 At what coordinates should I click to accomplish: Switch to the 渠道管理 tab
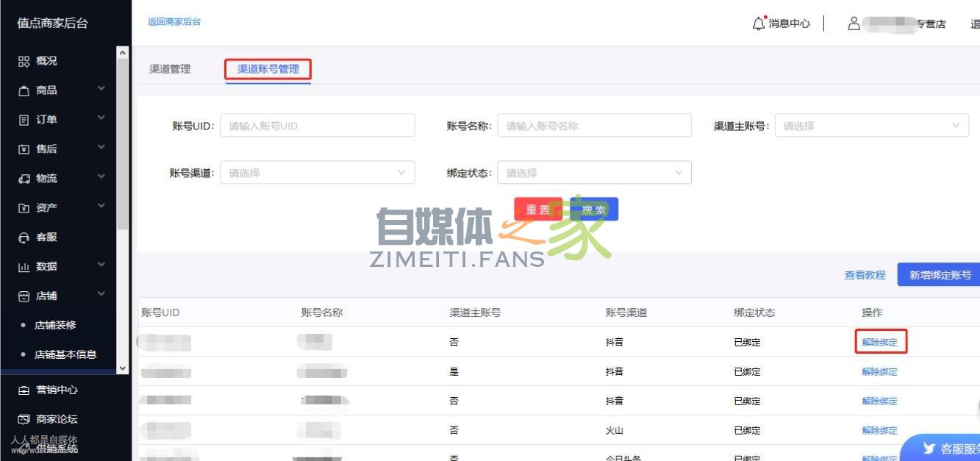point(171,68)
